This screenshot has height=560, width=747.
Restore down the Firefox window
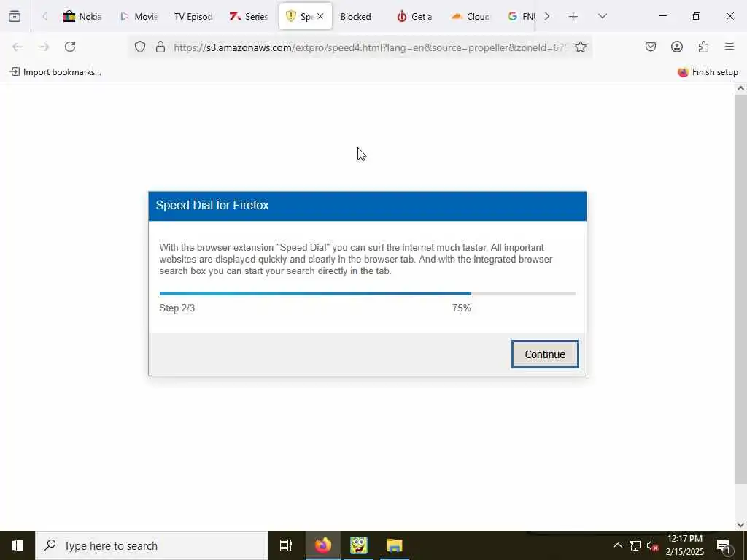(697, 16)
